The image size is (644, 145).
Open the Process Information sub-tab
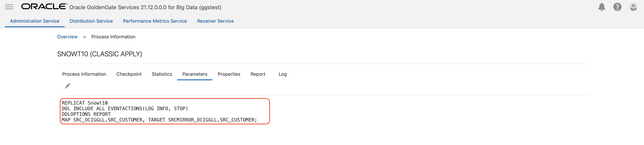click(84, 74)
